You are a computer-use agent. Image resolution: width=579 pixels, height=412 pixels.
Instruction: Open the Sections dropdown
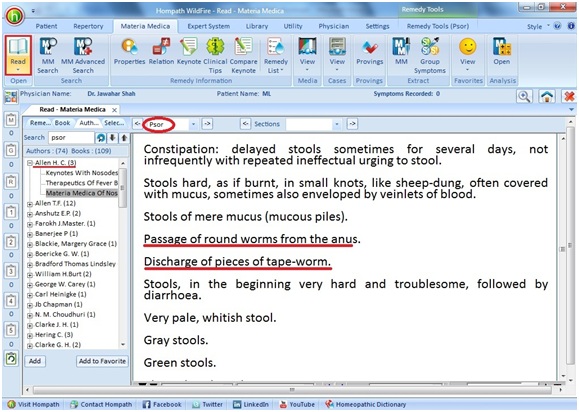336,124
